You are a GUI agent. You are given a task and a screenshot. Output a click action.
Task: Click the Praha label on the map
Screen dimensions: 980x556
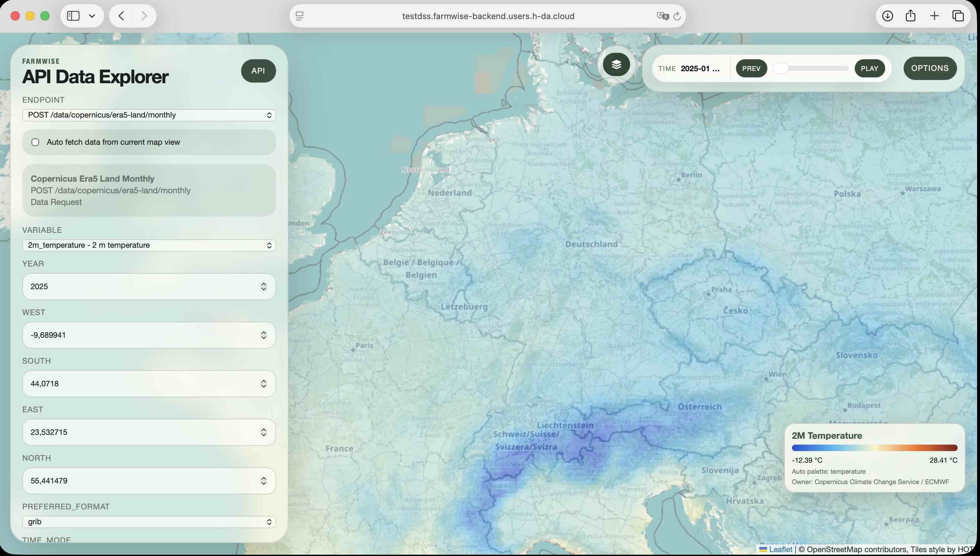click(x=722, y=289)
